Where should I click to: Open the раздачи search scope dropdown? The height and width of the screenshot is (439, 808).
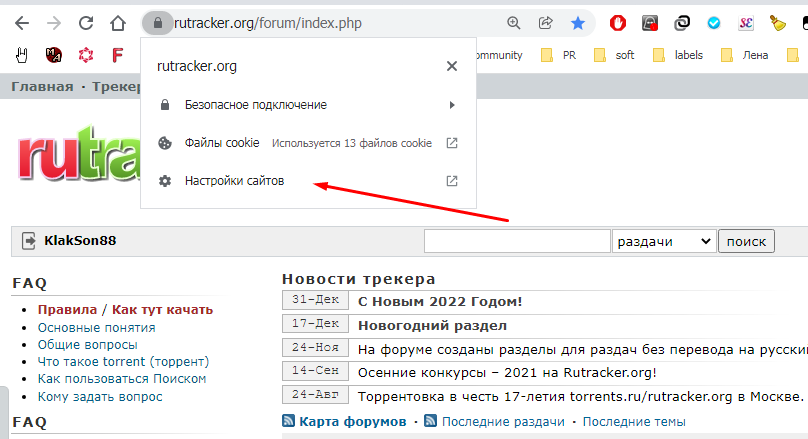click(664, 241)
